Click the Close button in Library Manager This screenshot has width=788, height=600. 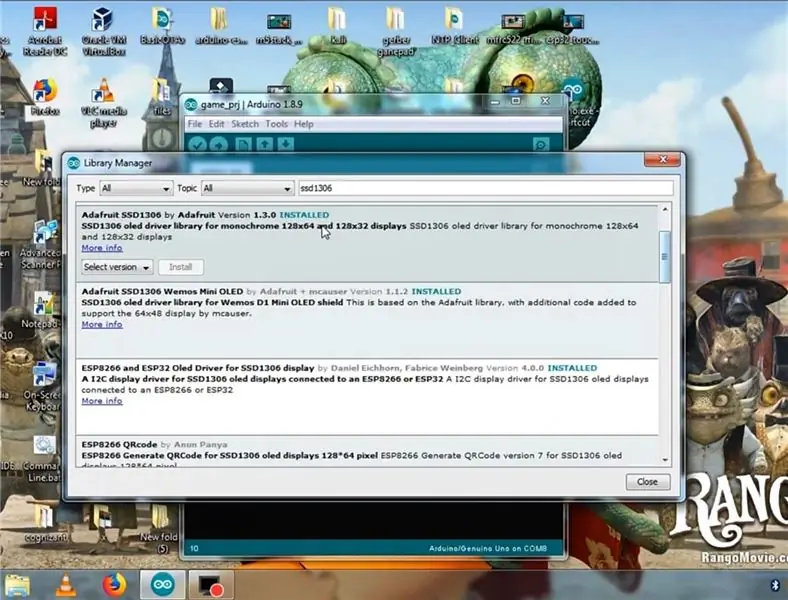[x=647, y=482]
